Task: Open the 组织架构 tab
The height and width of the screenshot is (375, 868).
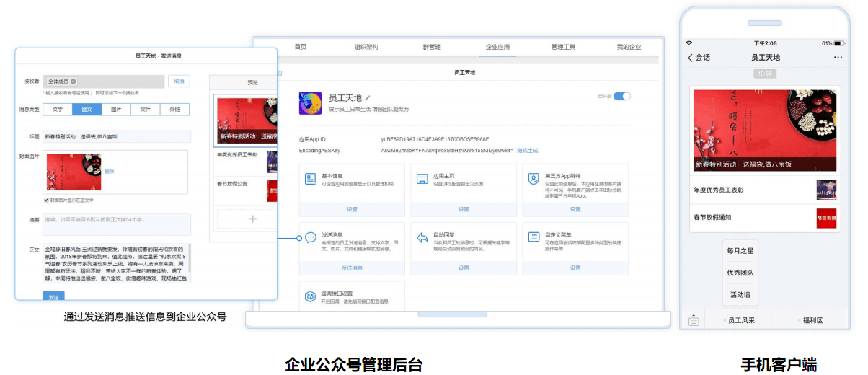Action: tap(366, 47)
